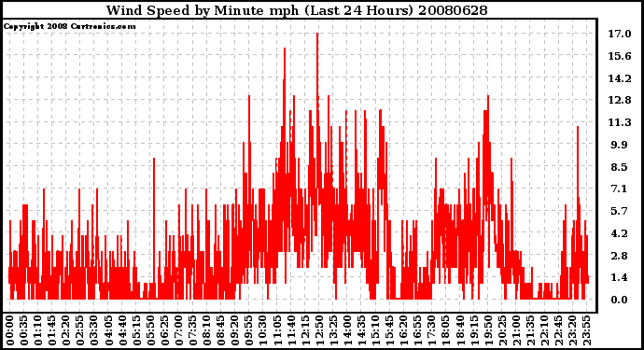644x350 pixels.
Task: Select the 2.8 y-axis label
Action: (620, 256)
